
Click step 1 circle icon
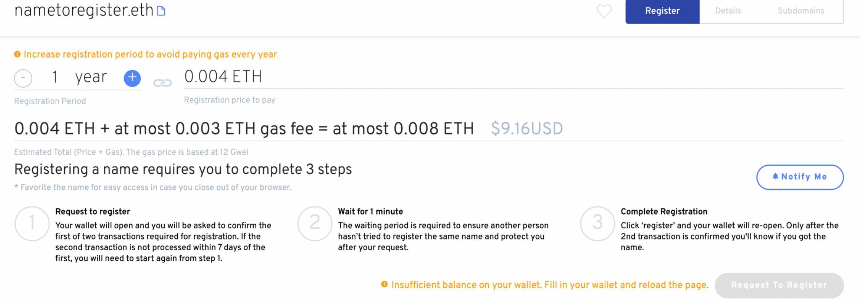coord(32,224)
